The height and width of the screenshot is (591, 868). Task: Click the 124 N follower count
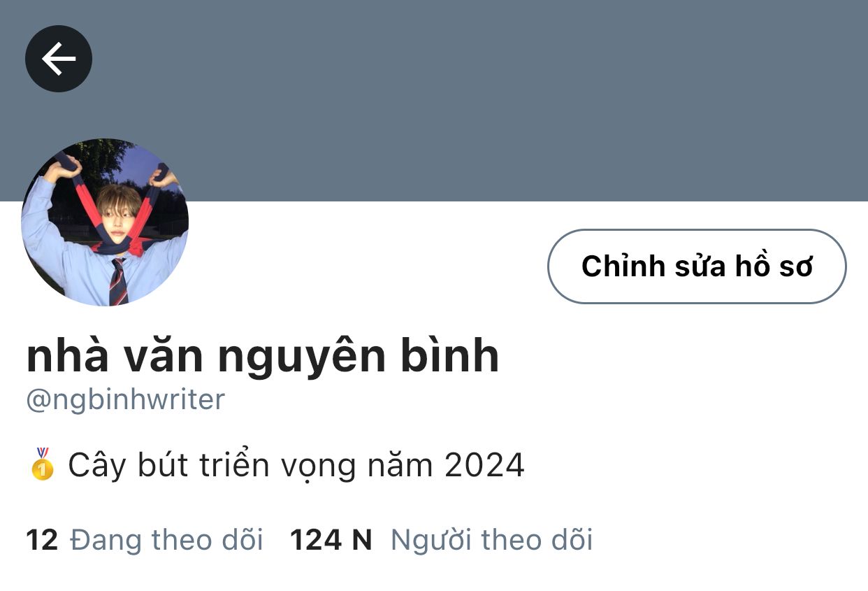pos(331,540)
